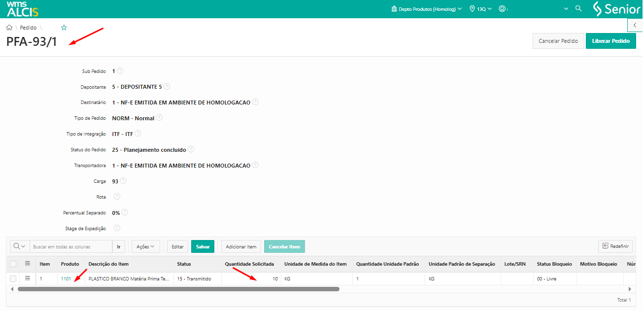Click the Redefinir button
Screen dimensions: 644x311
point(615,246)
